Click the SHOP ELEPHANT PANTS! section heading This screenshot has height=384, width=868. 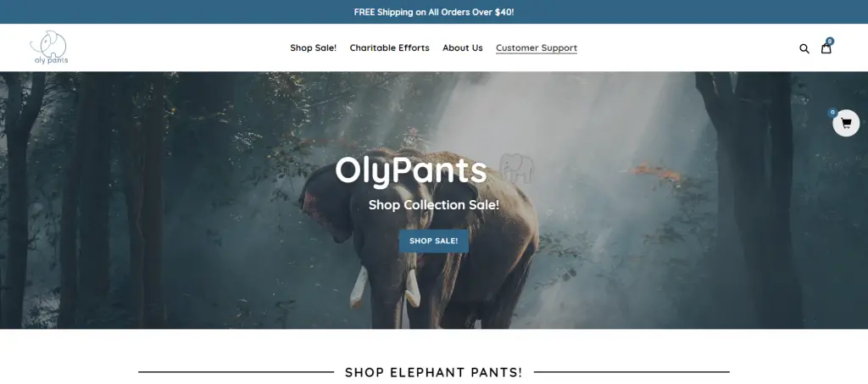(x=433, y=372)
